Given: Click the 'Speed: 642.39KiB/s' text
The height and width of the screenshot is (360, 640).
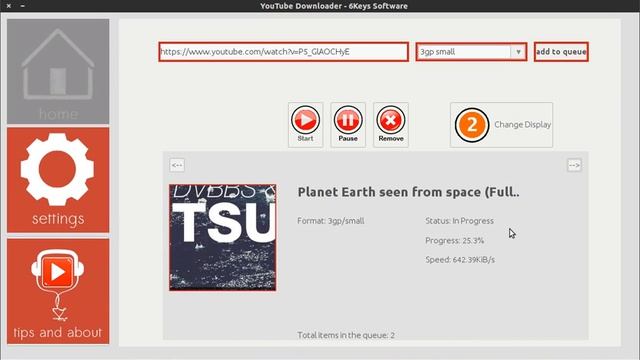Looking at the screenshot, I should (x=460, y=260).
